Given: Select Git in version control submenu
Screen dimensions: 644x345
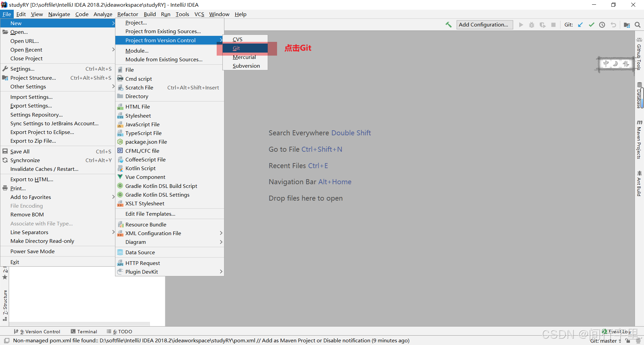Looking at the screenshot, I should [245, 48].
